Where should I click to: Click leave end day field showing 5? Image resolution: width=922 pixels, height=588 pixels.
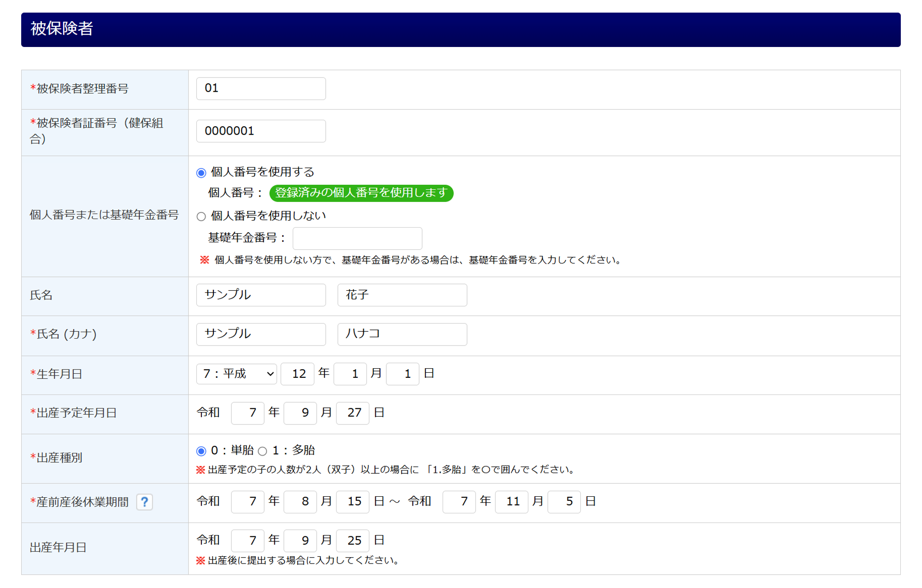point(564,501)
